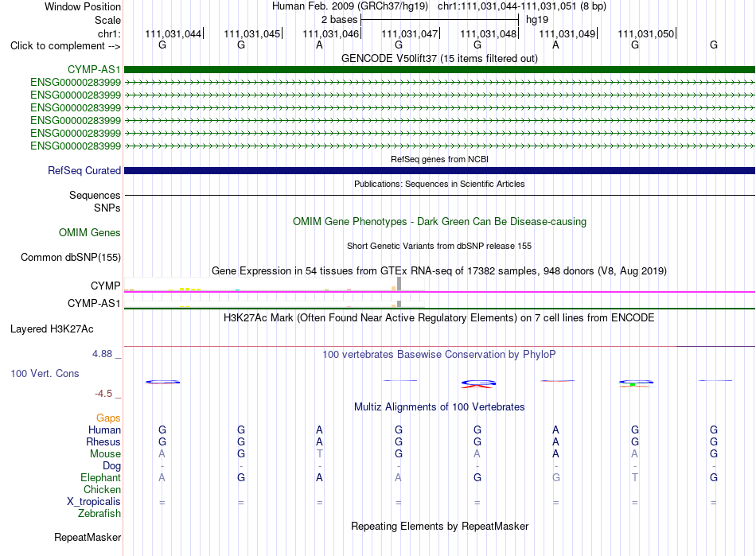Open OMIM Gene Phenotypes track title

pos(439,222)
